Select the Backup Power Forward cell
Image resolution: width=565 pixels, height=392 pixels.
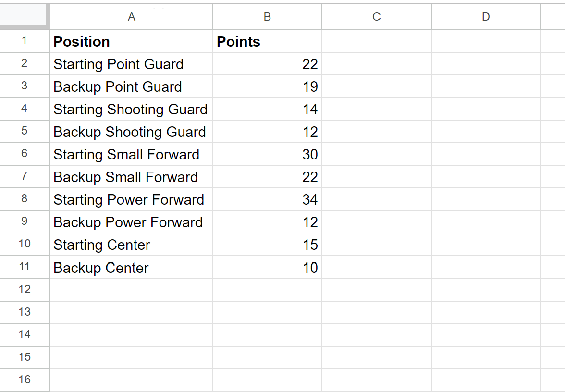point(131,222)
